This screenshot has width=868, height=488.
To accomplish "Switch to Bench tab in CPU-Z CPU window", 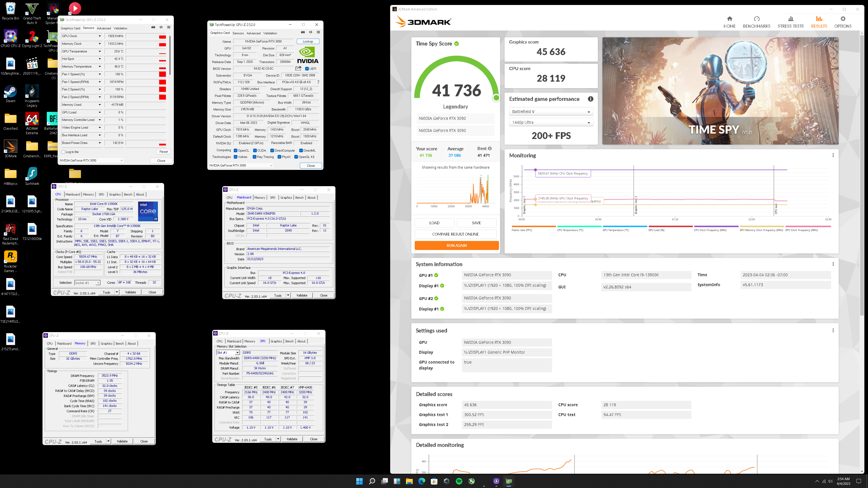I will (128, 194).
